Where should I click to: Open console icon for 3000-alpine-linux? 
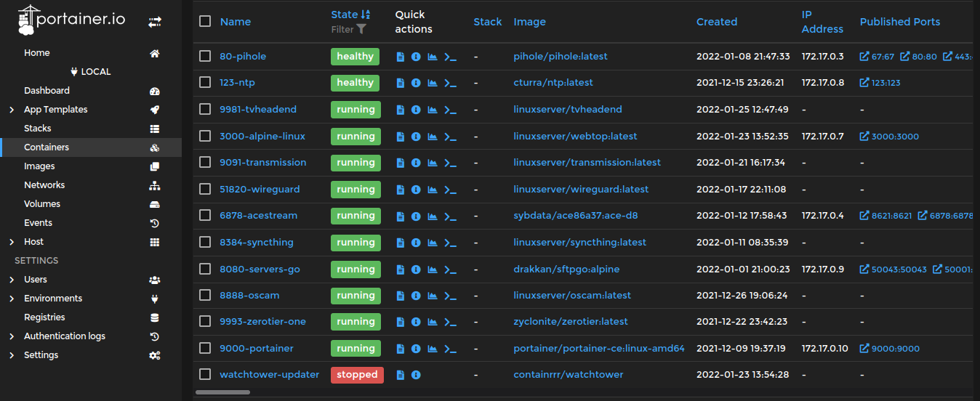coord(451,137)
